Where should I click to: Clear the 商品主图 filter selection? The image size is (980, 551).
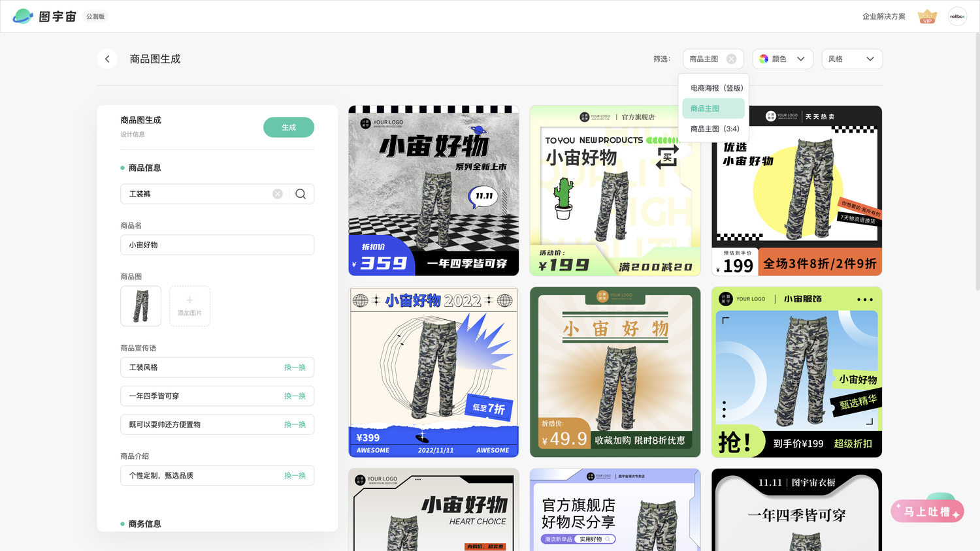click(731, 59)
